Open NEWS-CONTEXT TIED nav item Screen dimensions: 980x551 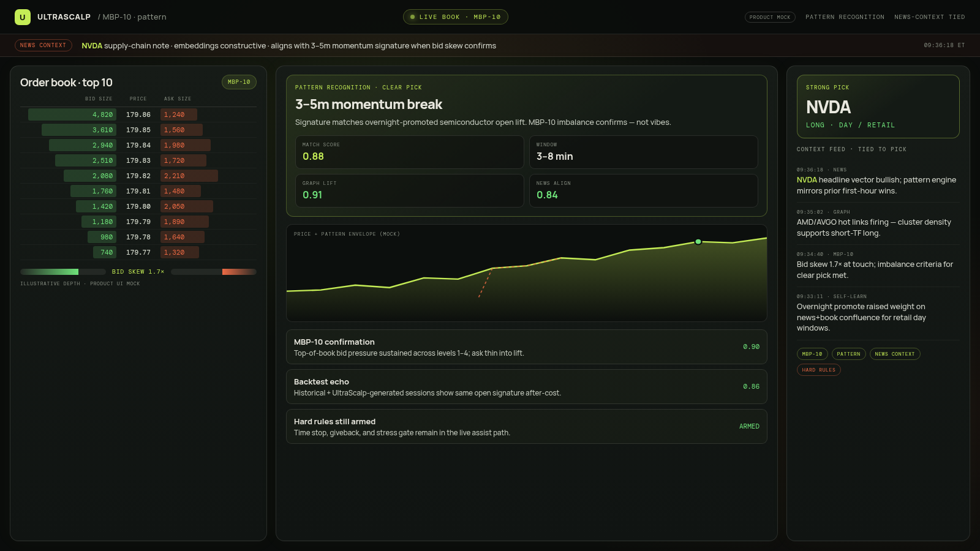tap(929, 17)
